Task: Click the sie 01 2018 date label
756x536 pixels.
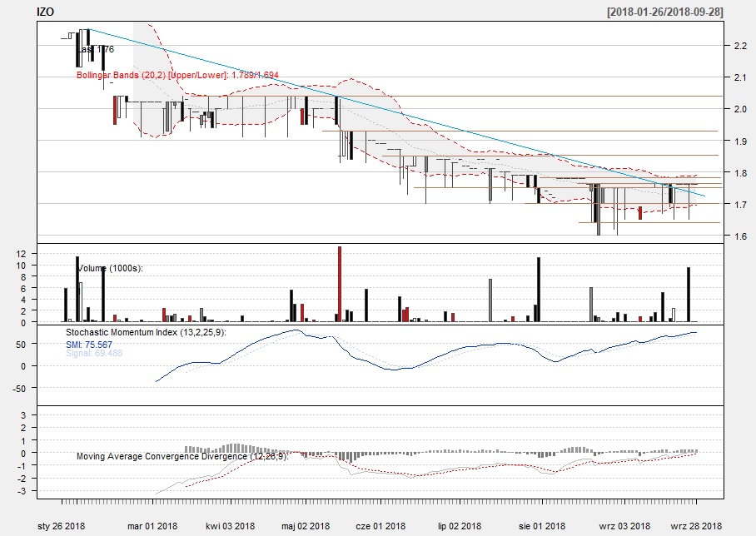Action: pyautogui.click(x=542, y=526)
